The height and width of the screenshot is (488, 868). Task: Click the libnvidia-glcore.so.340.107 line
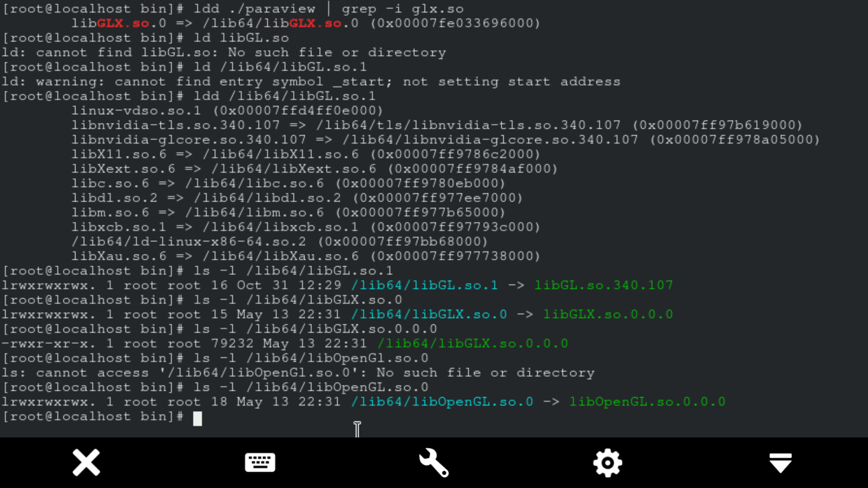[x=446, y=140]
